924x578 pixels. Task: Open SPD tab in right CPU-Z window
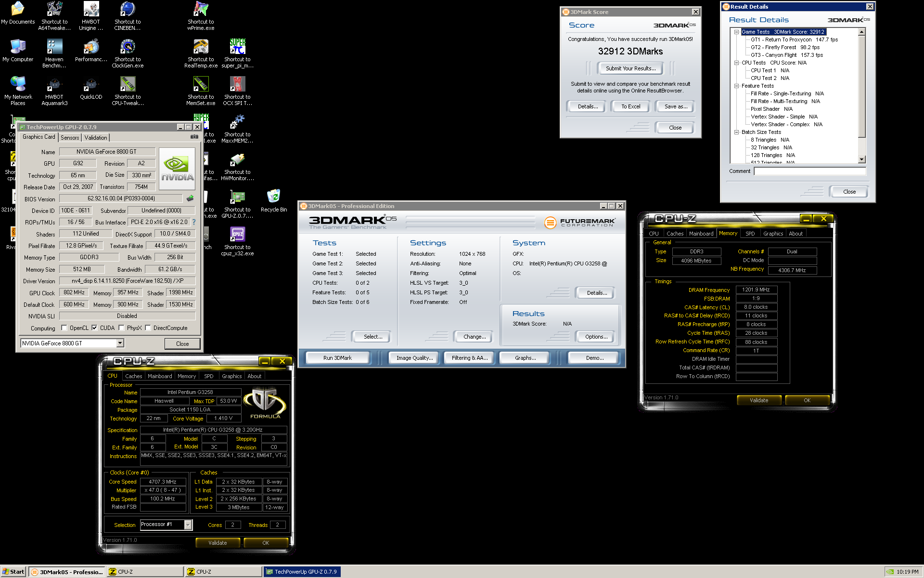pos(750,234)
